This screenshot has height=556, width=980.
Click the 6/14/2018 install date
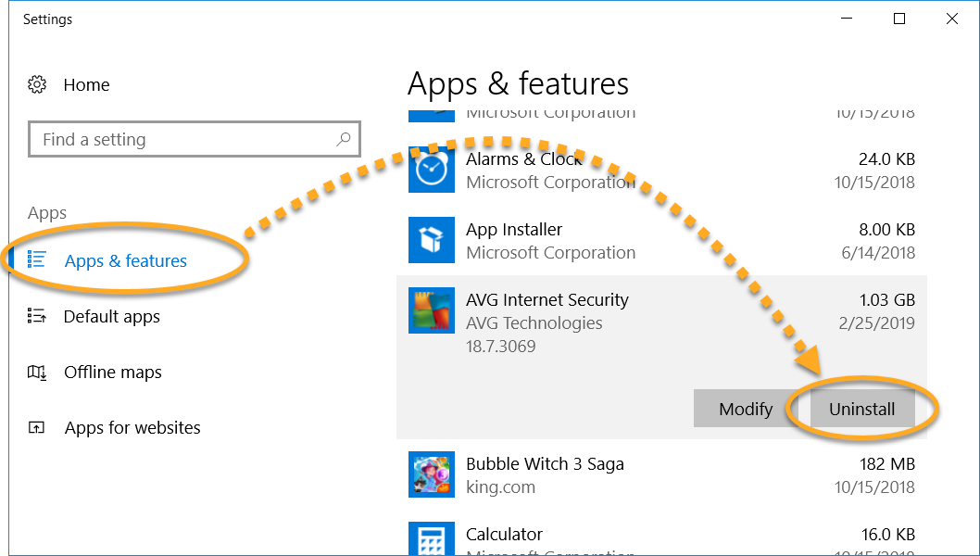coord(878,253)
